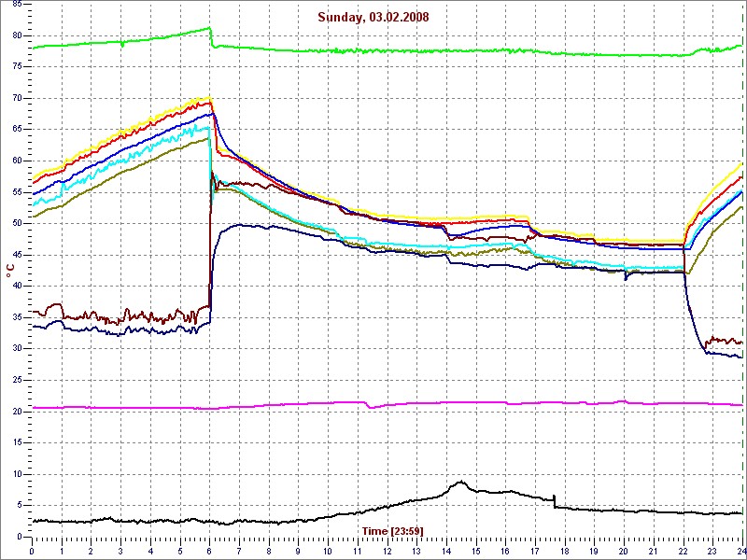Select the 25 tick on the temperature axis
The height and width of the screenshot is (560, 747).
click(16, 380)
